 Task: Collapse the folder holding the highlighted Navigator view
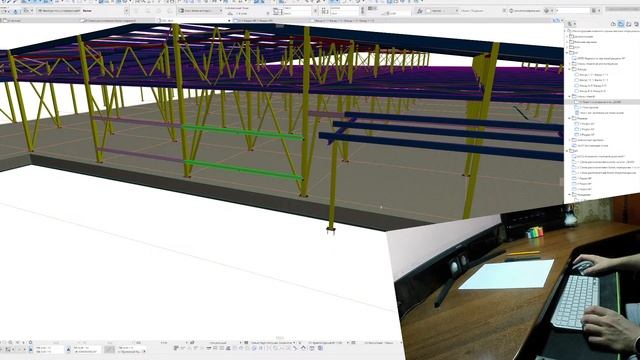[x=570, y=97]
